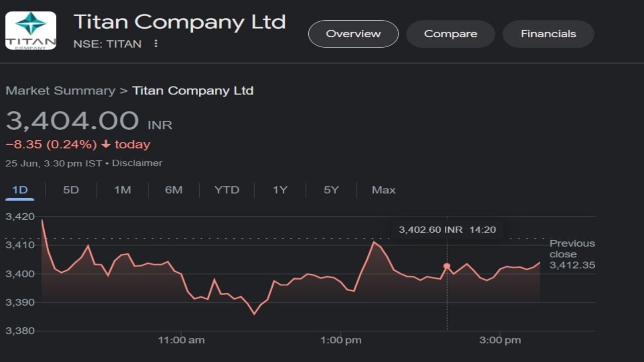Show the Max chart range
Viewport: 644px width, 362px height.
(383, 190)
